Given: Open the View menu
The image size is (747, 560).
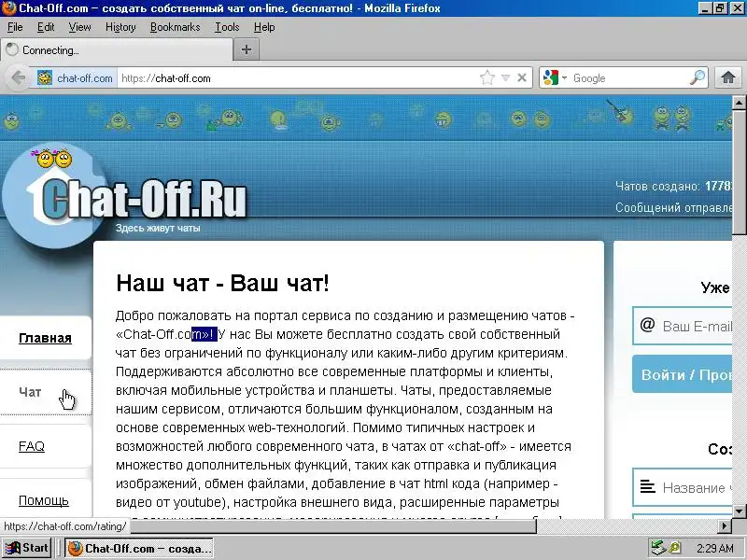Looking at the screenshot, I should pos(79,27).
